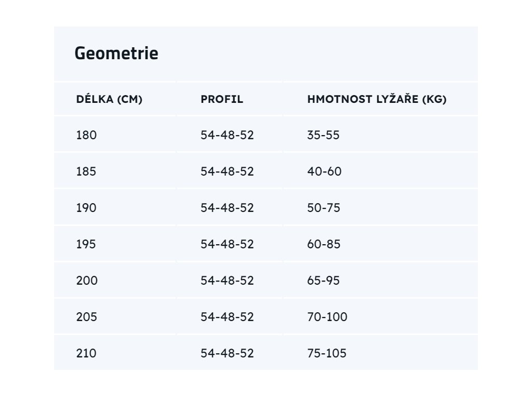532x399 pixels.
Task: Select weight range 50-75
Action: 324,208
